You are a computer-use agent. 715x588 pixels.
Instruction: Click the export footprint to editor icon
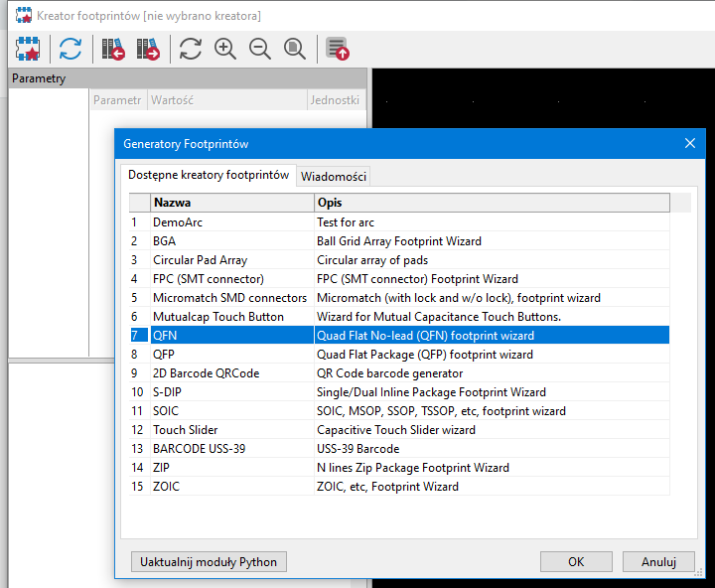[338, 49]
